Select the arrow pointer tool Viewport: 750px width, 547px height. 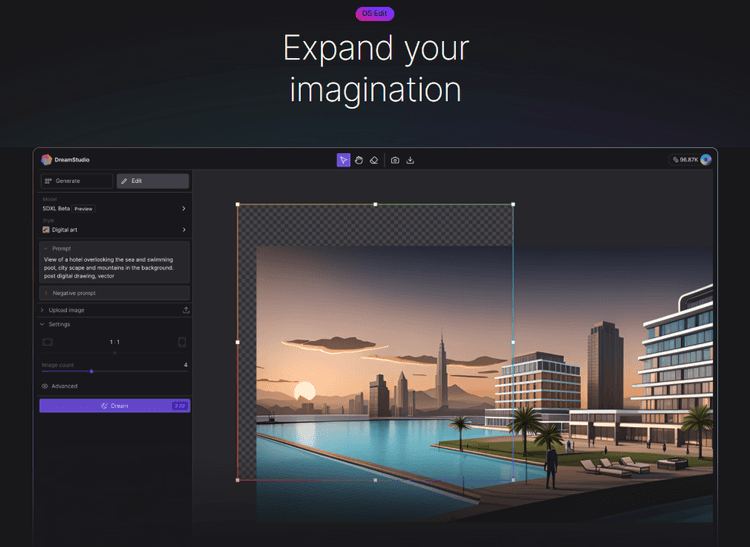343,160
